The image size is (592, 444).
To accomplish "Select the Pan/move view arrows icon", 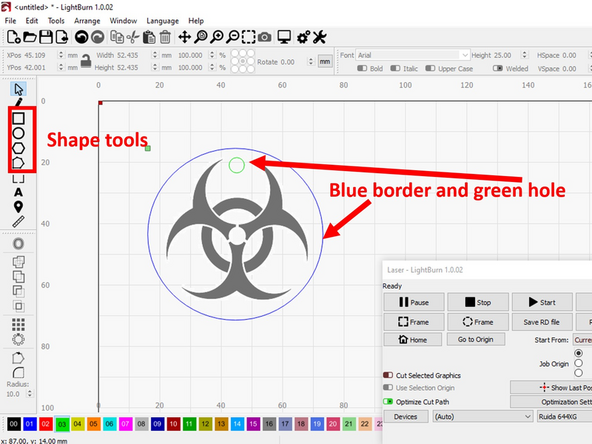I will tap(185, 37).
